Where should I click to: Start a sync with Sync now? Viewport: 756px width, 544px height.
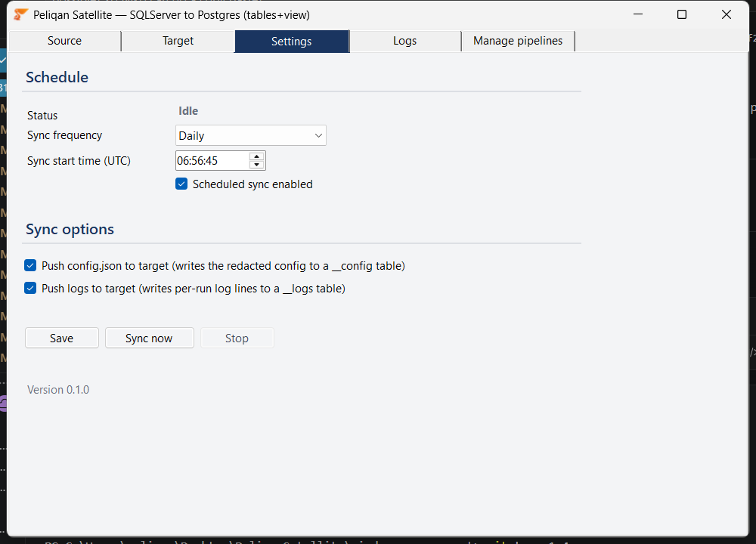click(150, 338)
